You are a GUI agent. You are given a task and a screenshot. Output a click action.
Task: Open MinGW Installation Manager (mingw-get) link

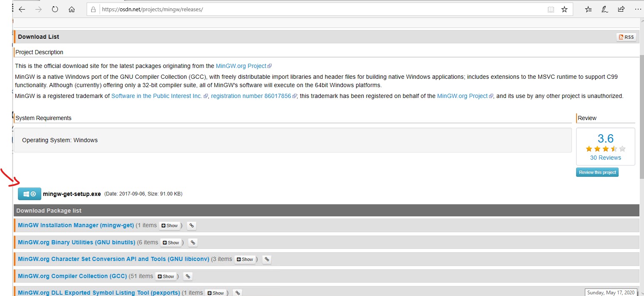coord(76,225)
